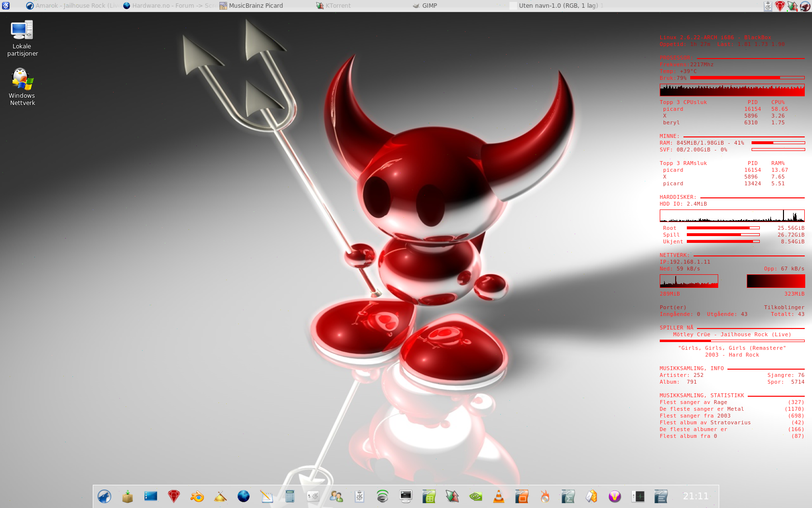Screen dimensions: 812x508
Task: Open the system monitor graph dock icon
Action: (638, 496)
